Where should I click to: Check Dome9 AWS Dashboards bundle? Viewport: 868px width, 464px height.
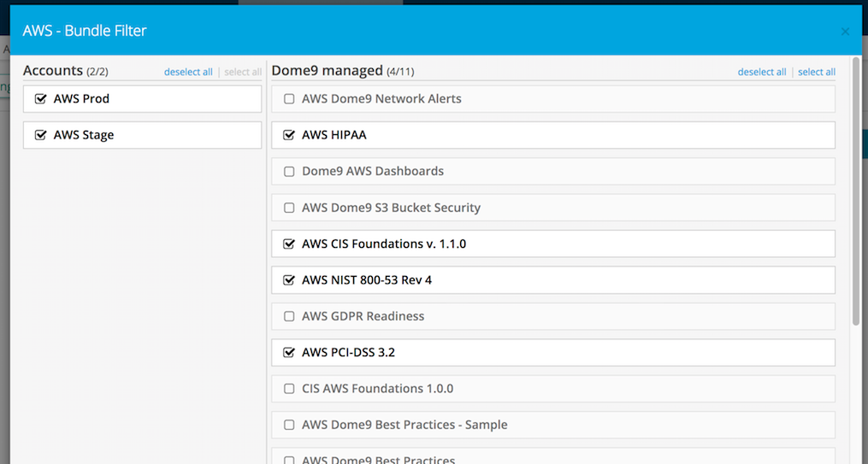[x=289, y=172]
